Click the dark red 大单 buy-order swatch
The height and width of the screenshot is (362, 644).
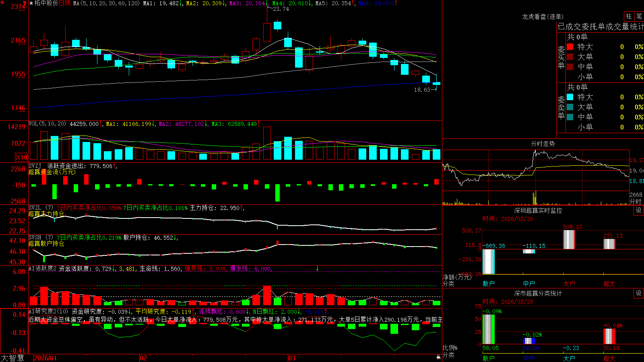click(x=570, y=57)
